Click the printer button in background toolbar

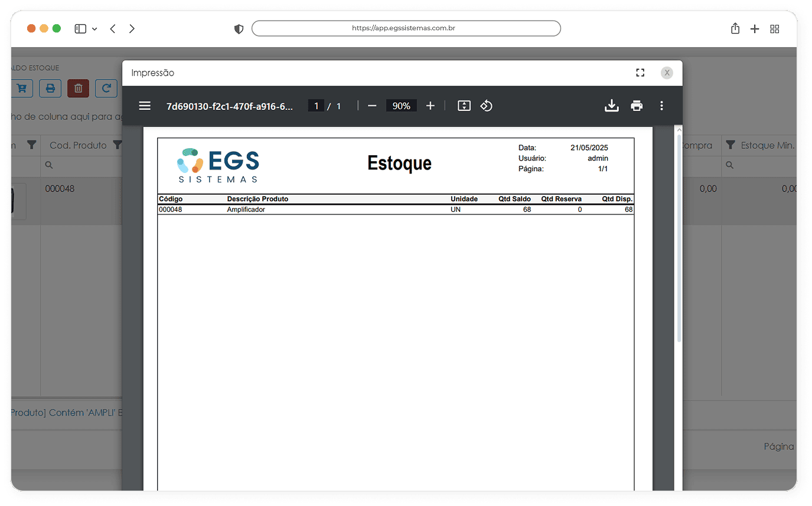coord(50,89)
